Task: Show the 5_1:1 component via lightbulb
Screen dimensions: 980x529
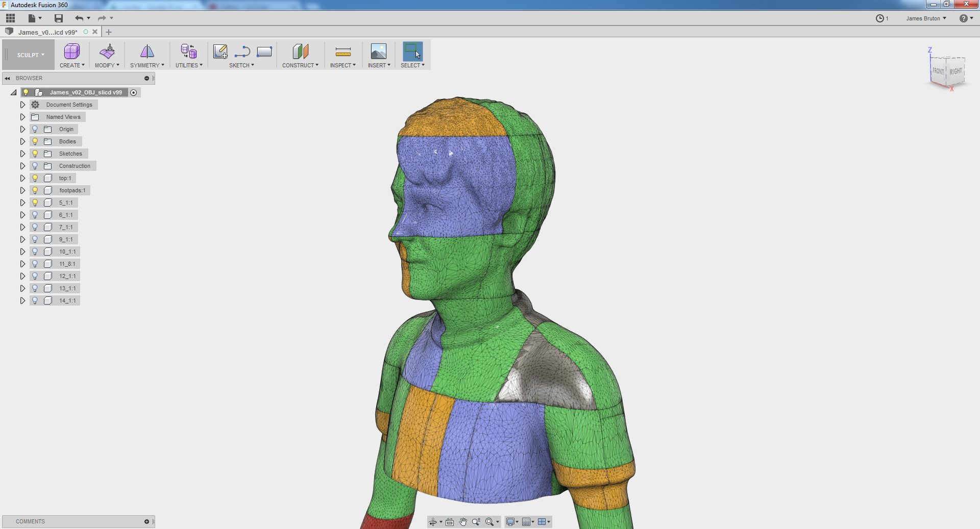Action: tap(35, 203)
